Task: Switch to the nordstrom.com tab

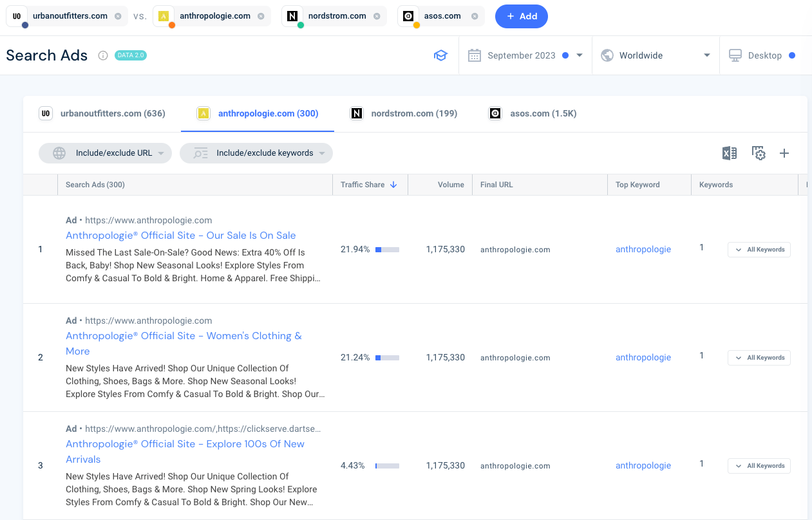Action: pyautogui.click(x=414, y=113)
